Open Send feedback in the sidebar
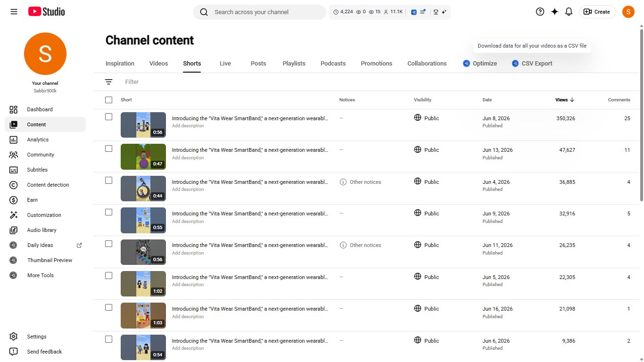This screenshot has width=644, height=362. (45, 352)
